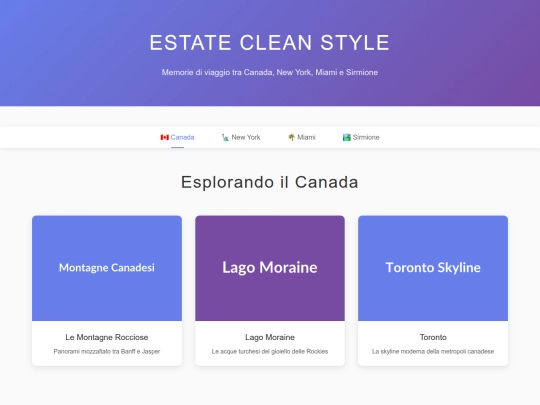Viewport: 540px width, 405px height.
Task: Click the 'Le Montagne Rocciose' card title
Action: (107, 337)
